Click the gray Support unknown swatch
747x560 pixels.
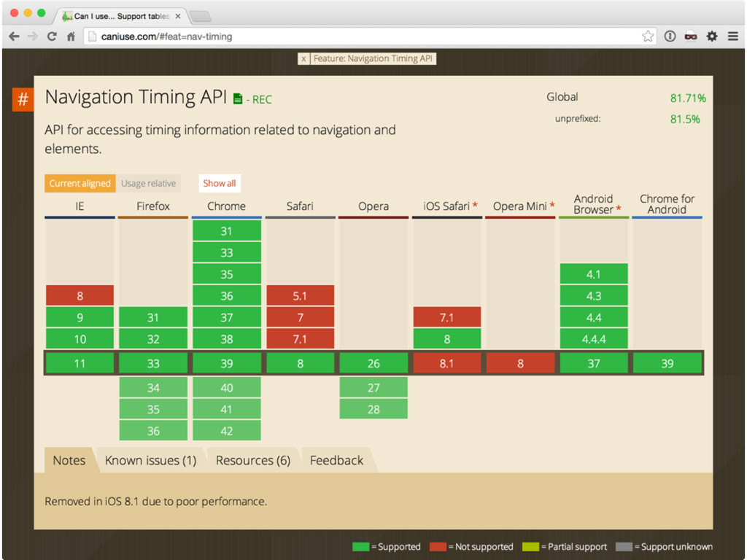624,547
